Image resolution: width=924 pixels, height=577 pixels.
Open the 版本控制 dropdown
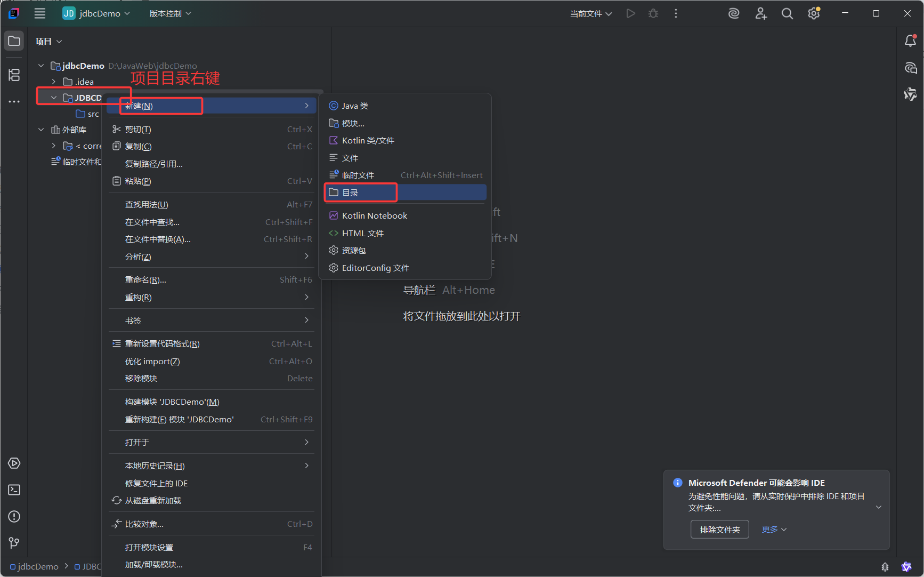(170, 13)
